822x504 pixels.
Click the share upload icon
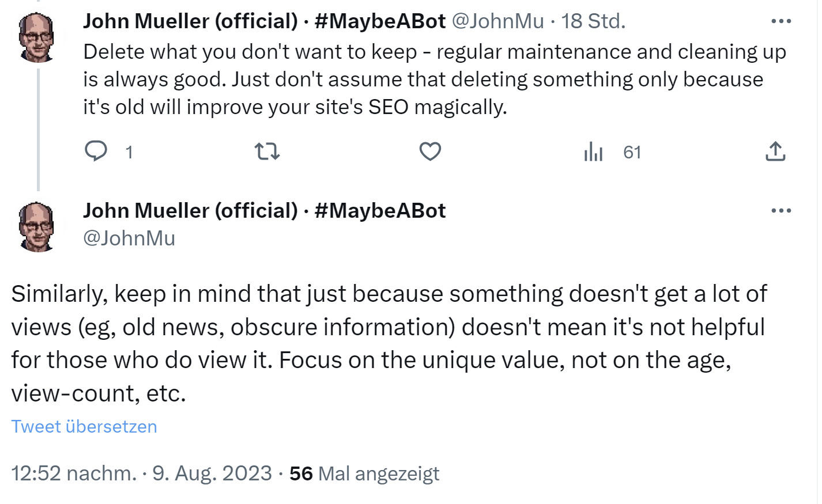pos(775,151)
